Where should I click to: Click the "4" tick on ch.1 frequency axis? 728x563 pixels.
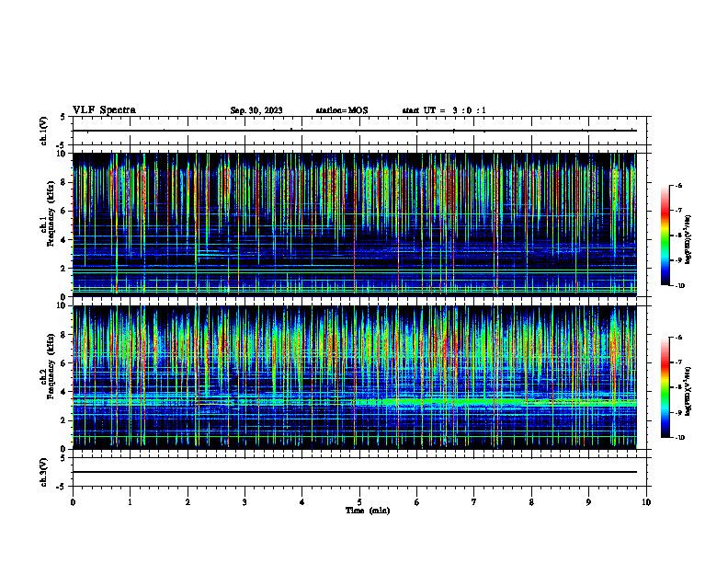(x=64, y=240)
